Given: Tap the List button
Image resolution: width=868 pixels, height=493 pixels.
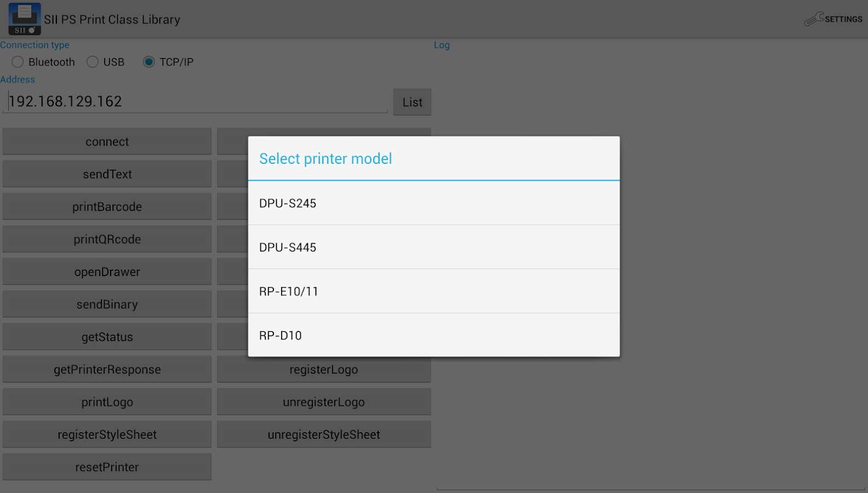Looking at the screenshot, I should [412, 102].
